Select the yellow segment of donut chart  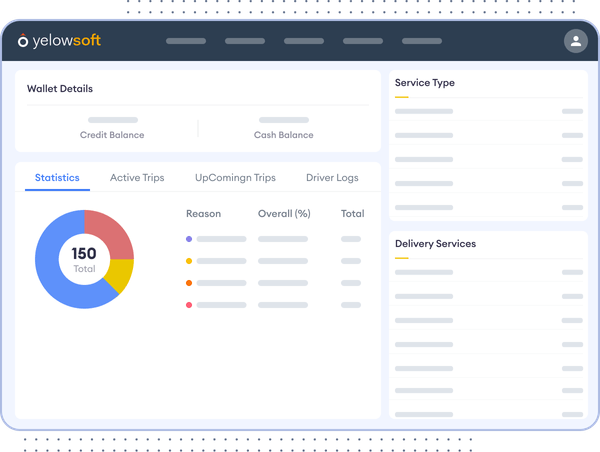coord(121,275)
